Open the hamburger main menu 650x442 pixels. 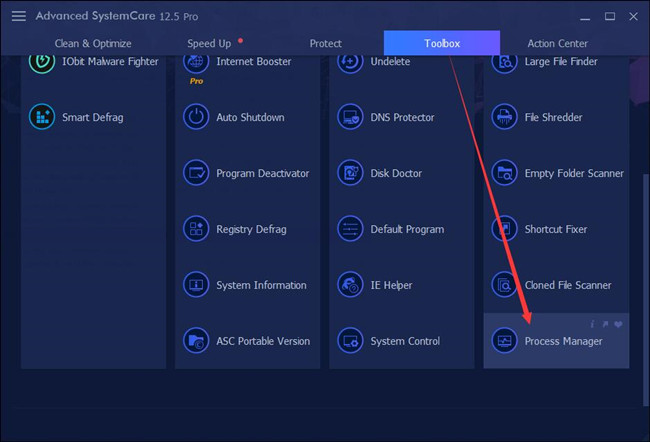[x=19, y=16]
